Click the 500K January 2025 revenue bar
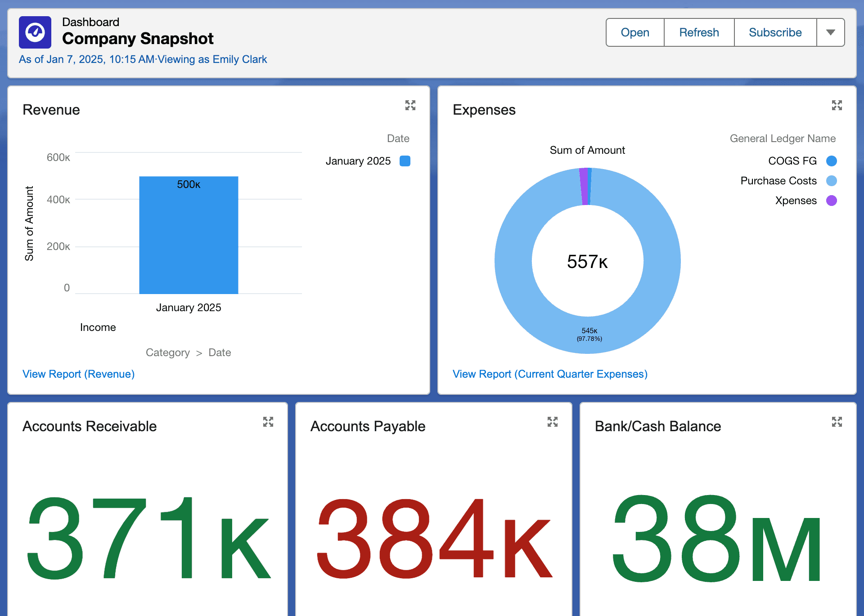 (189, 235)
